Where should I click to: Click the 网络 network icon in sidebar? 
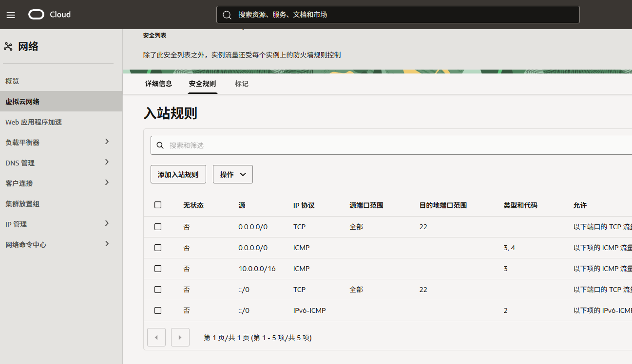[8, 47]
